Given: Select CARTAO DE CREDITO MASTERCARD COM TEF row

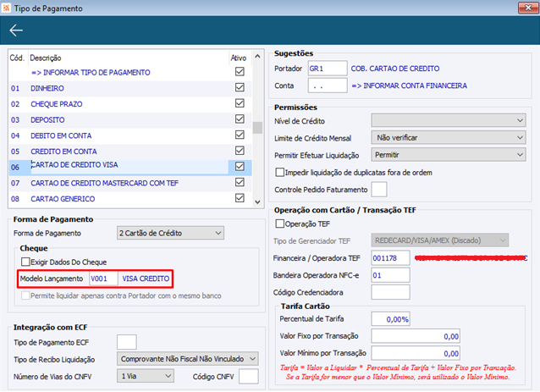Looking at the screenshot, I should click(130, 183).
